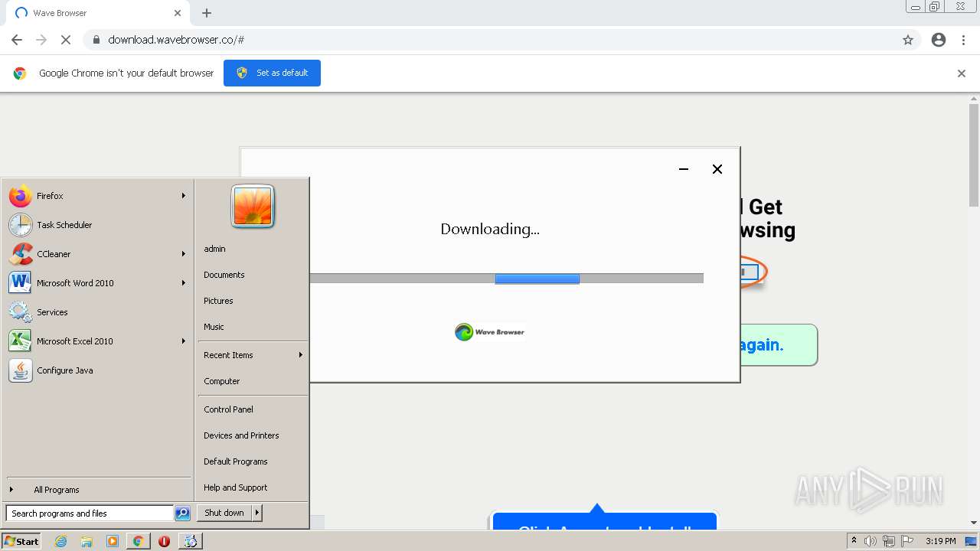Image resolution: width=980 pixels, height=551 pixels.
Task: Open Action Center flag icon
Action: click(907, 541)
